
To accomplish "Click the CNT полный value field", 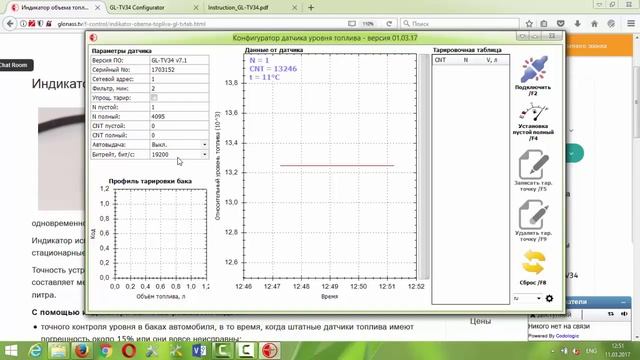I will (x=179, y=135).
